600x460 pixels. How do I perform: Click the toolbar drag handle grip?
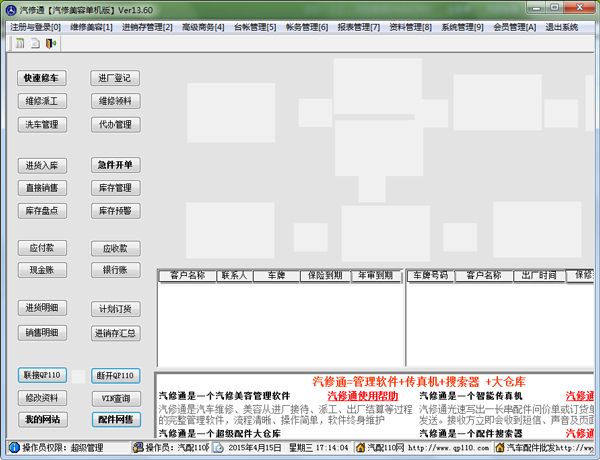[10, 43]
